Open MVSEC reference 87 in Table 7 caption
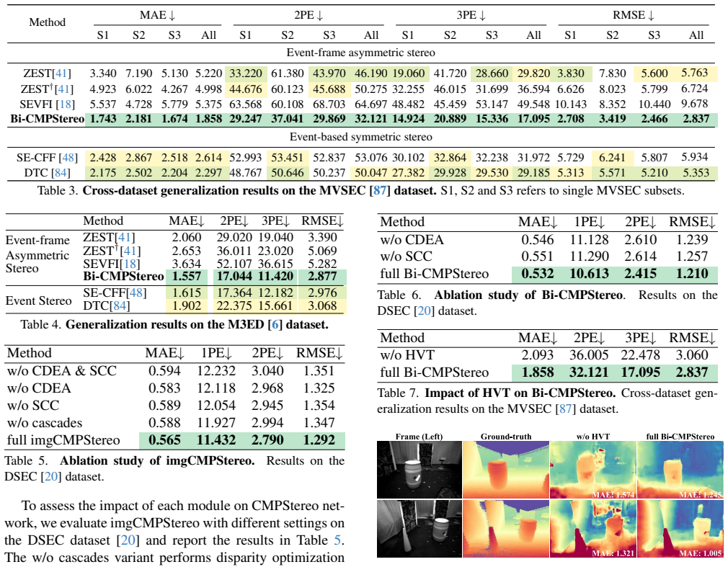Image resolution: width=728 pixels, height=567 pixels. 565,408
